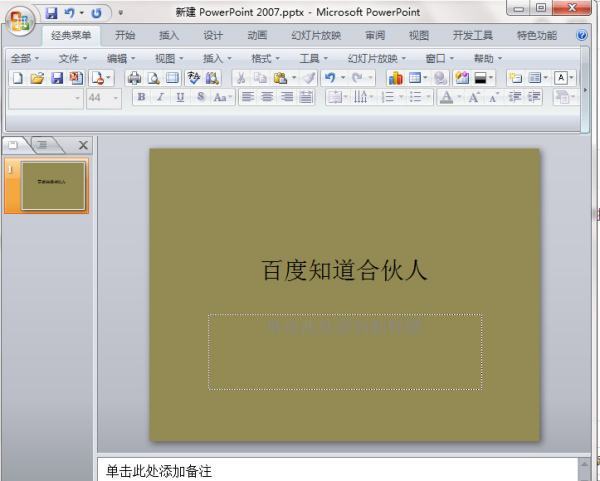This screenshot has height=481, width=600.
Task: Increase the font size
Action: pyautogui.click(x=474, y=98)
